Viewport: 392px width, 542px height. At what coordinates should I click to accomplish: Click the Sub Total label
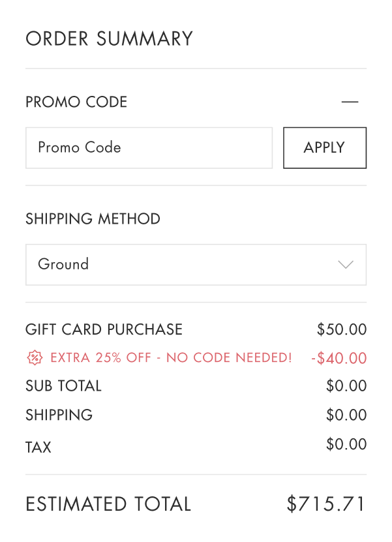pos(63,385)
